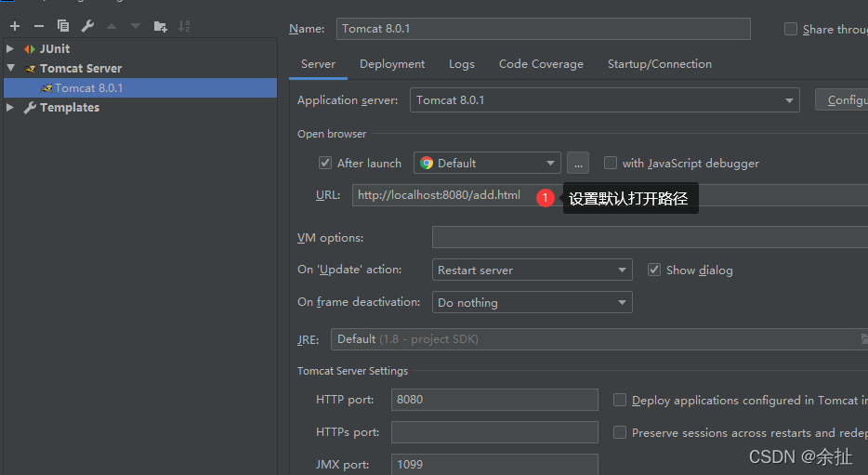Switch to the Code Coverage tab
The width and height of the screenshot is (868, 475).
pyautogui.click(x=541, y=64)
